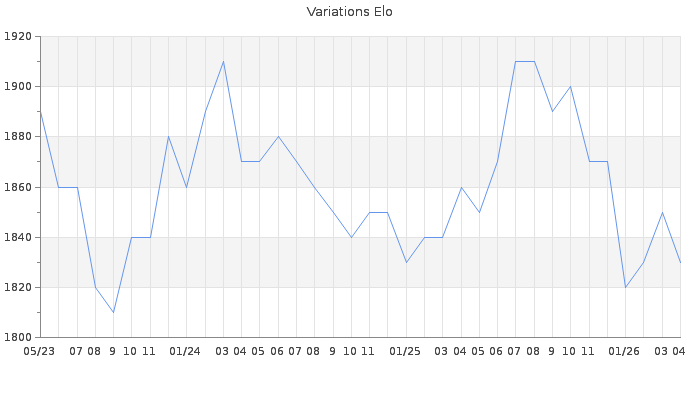Select the 1840 y-axis label
This screenshot has width=700, height=400.
tap(18, 237)
